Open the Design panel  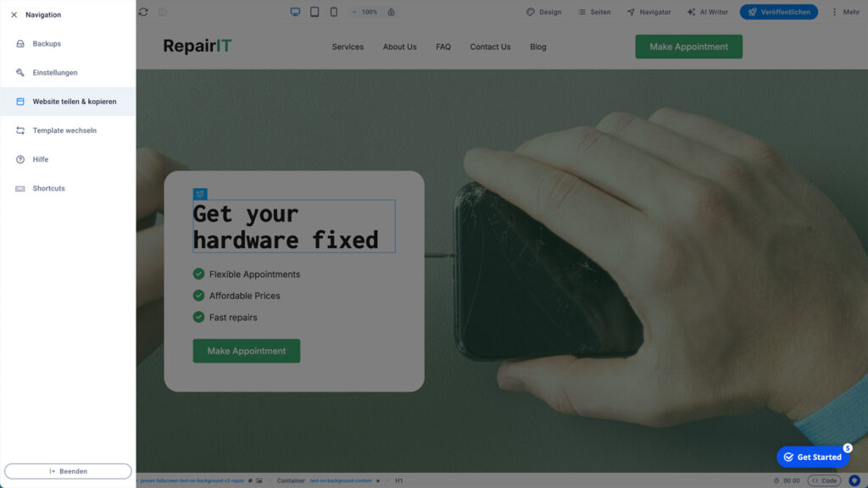543,12
